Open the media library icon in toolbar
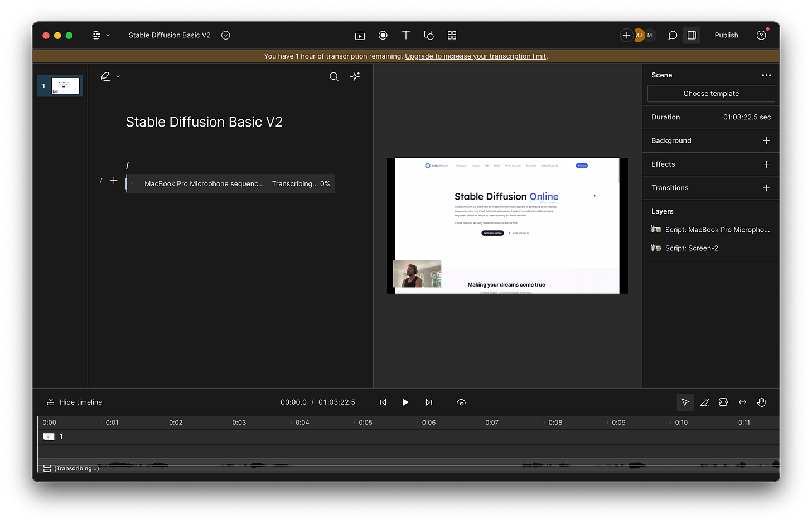Screen dimensions: 812x524 pyautogui.click(x=360, y=35)
